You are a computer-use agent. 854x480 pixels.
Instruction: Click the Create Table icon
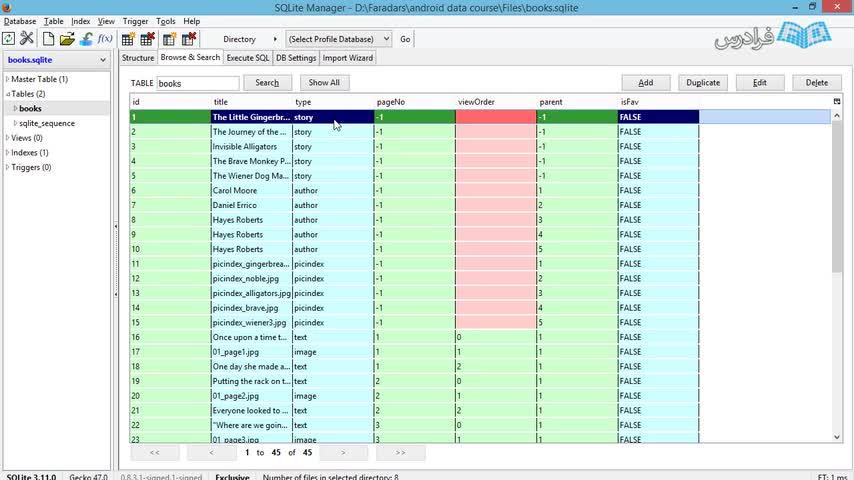click(128, 39)
